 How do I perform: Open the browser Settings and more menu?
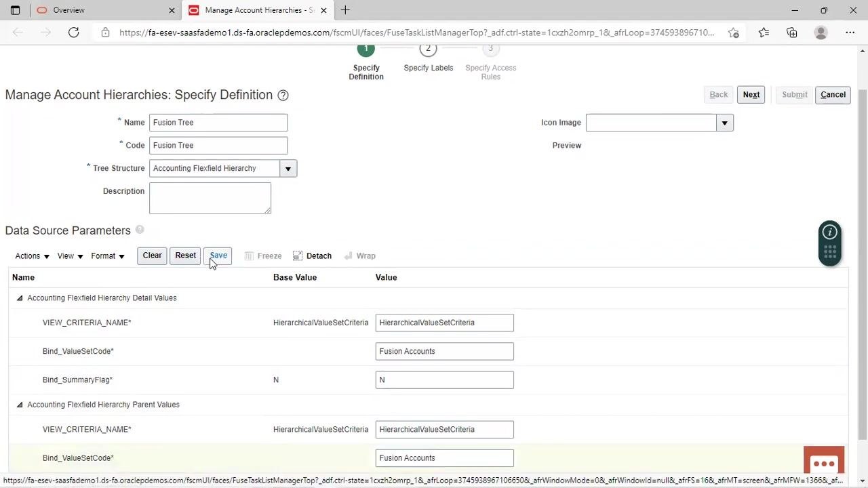pyautogui.click(x=850, y=33)
